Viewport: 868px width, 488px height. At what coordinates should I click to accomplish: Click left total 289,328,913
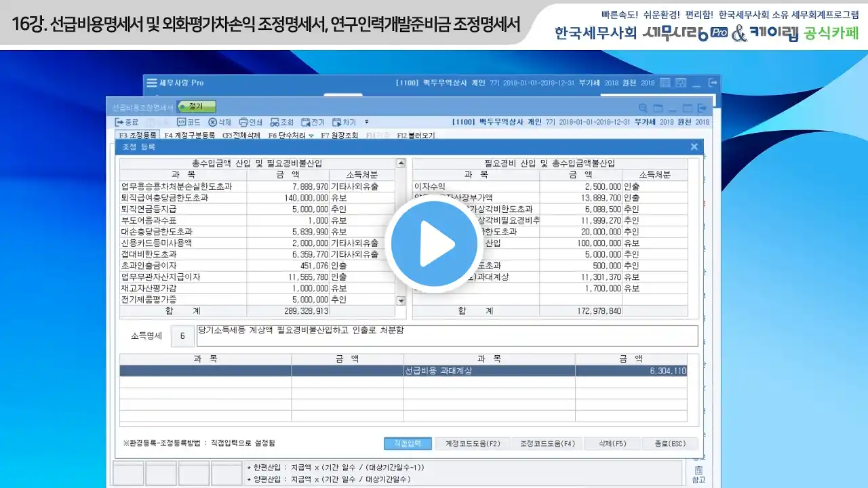point(288,311)
